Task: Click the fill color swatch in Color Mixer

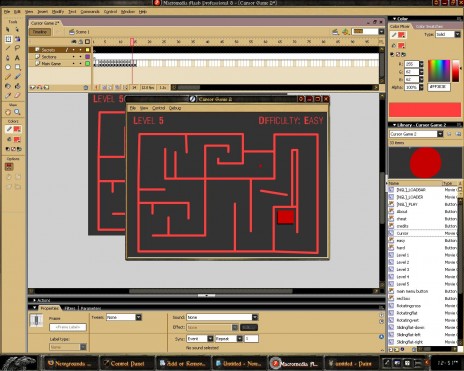Action: pyautogui.click(x=401, y=45)
